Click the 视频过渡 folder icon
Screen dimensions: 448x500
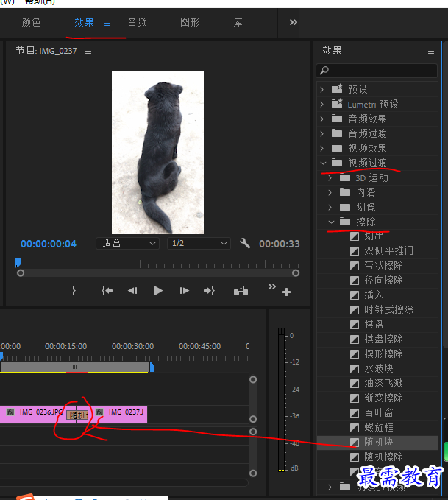(337, 163)
